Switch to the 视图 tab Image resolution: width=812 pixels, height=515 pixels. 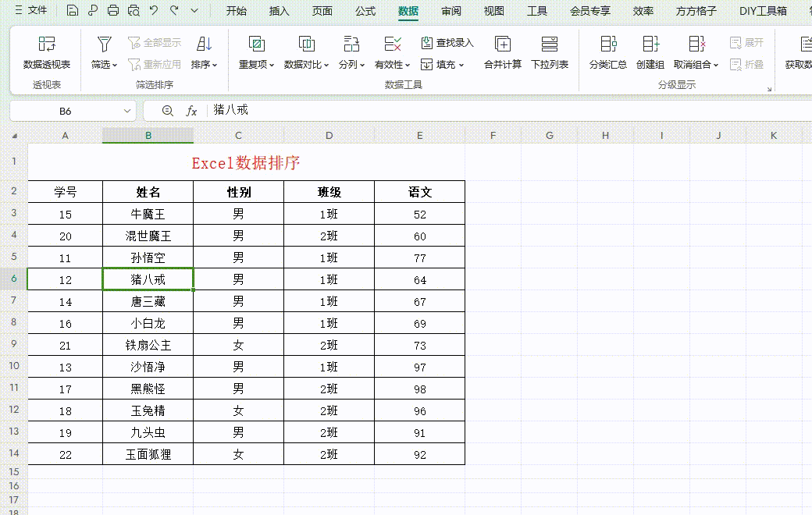coord(494,11)
